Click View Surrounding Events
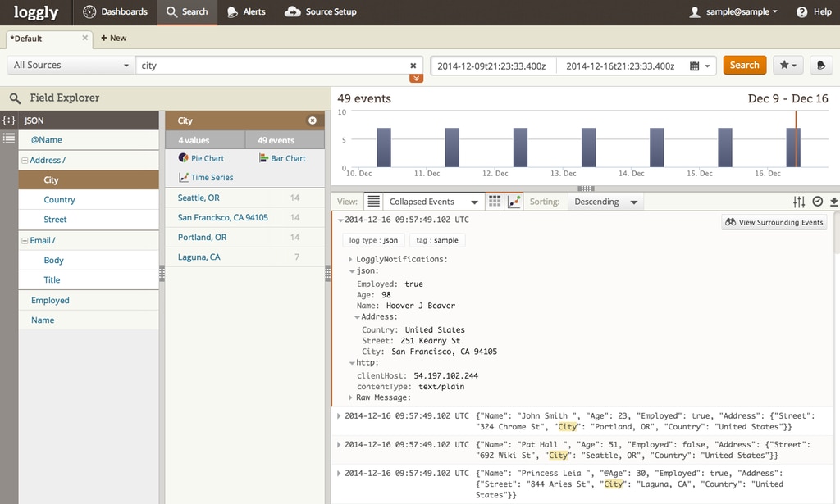This screenshot has height=504, width=840. click(773, 221)
